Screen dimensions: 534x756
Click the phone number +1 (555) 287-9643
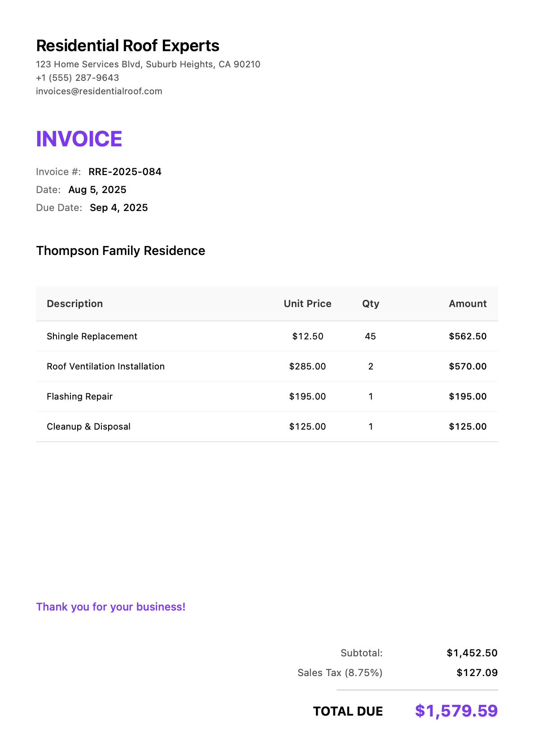[x=77, y=78]
